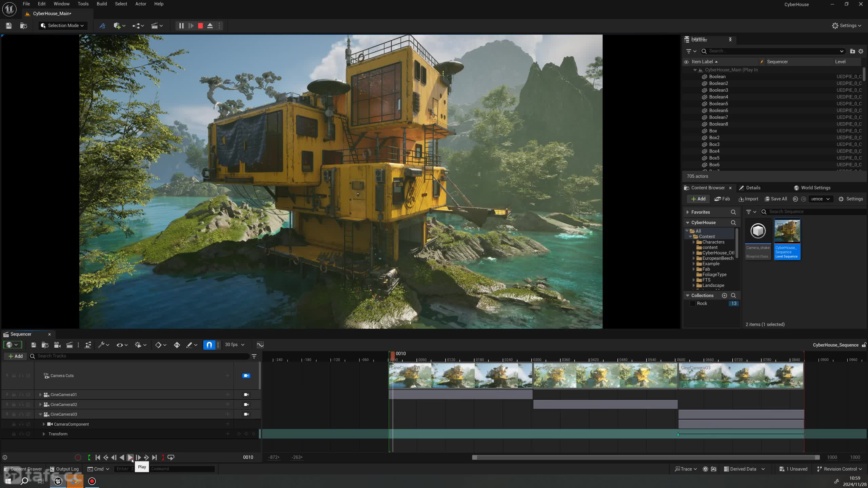Toggle the Sequencer snapping magnet
The height and width of the screenshot is (488, 868).
pyautogui.click(x=209, y=345)
